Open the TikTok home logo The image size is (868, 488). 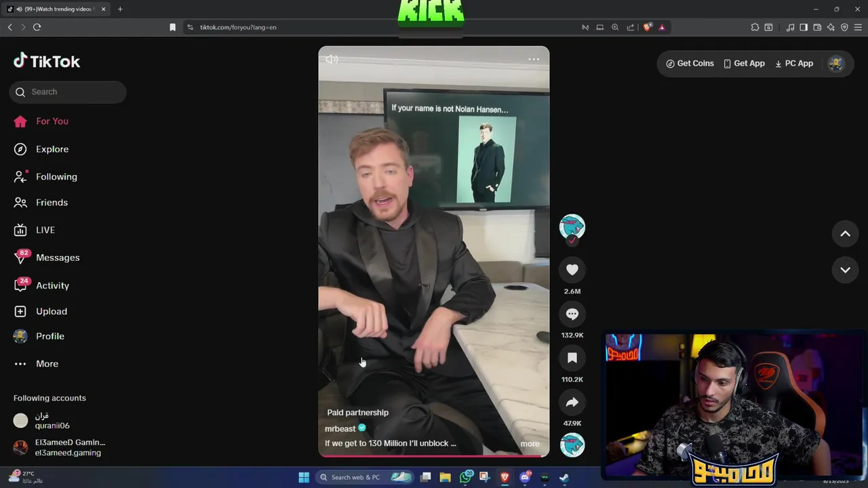[47, 61]
